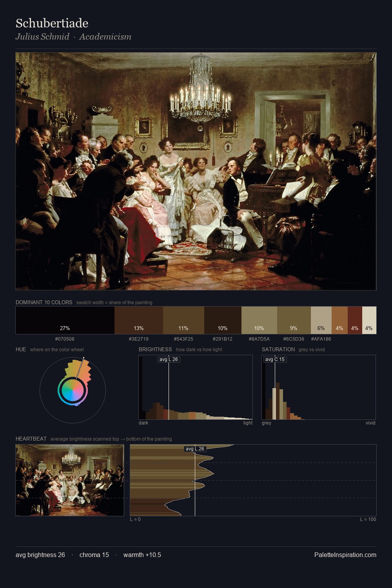The width and height of the screenshot is (392, 588).
Task: Select the 13% dark brown swatch
Action: pyautogui.click(x=139, y=320)
